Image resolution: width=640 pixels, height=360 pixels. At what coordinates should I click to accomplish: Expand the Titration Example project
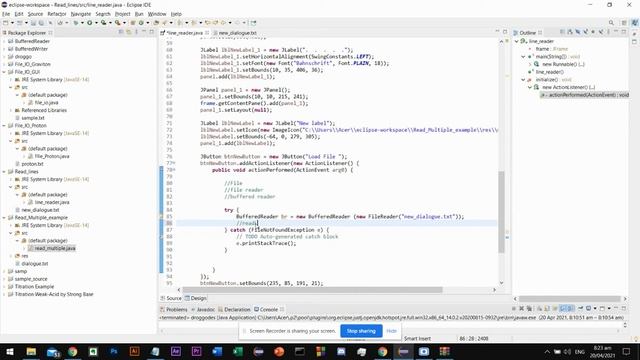(x=4, y=287)
